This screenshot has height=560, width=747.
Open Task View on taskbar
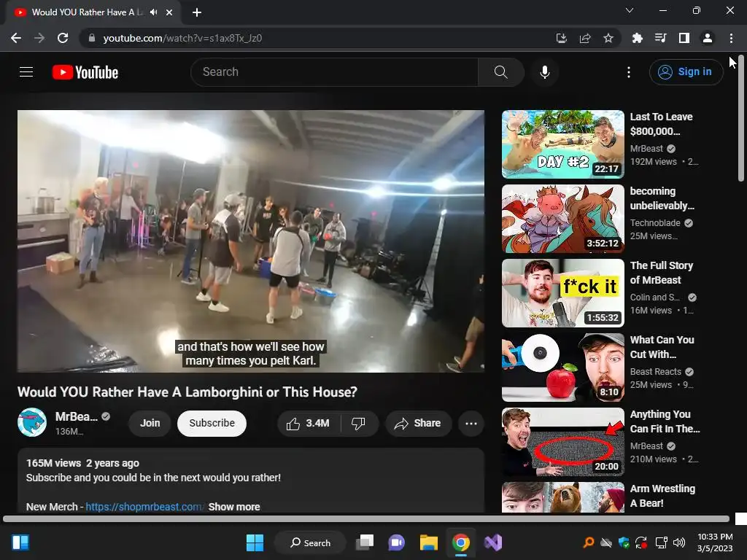pos(365,542)
